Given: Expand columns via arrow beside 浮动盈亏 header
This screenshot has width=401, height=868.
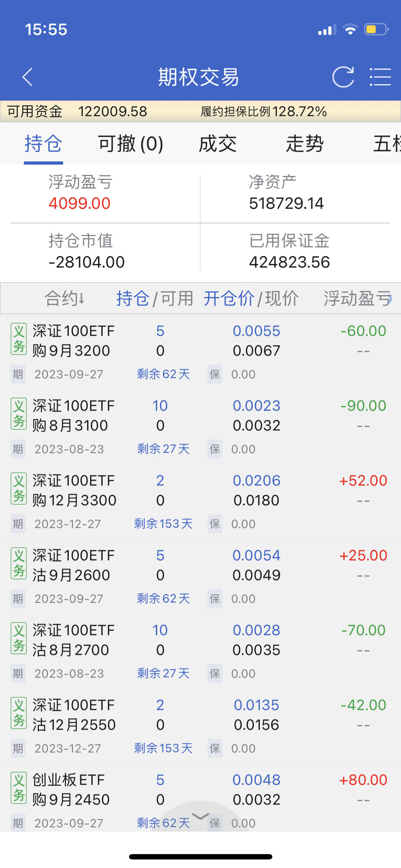Looking at the screenshot, I should coord(390,298).
